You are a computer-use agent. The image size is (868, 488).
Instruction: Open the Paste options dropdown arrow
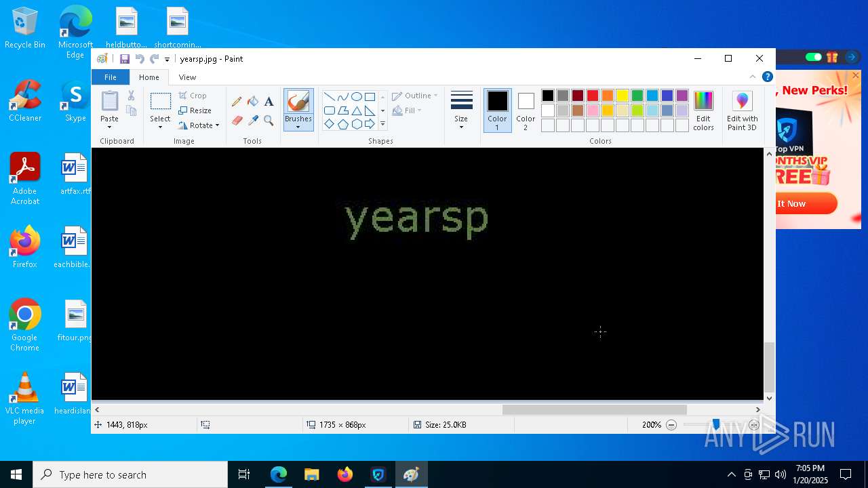(109, 127)
